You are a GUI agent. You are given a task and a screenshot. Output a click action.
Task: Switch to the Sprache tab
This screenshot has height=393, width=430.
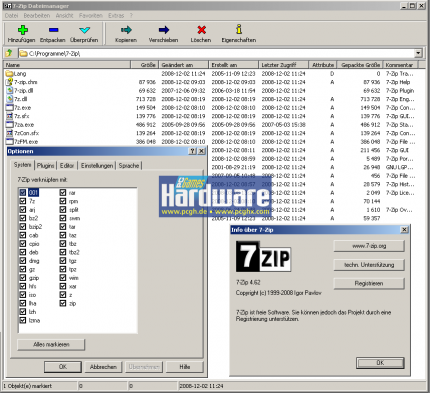point(129,166)
